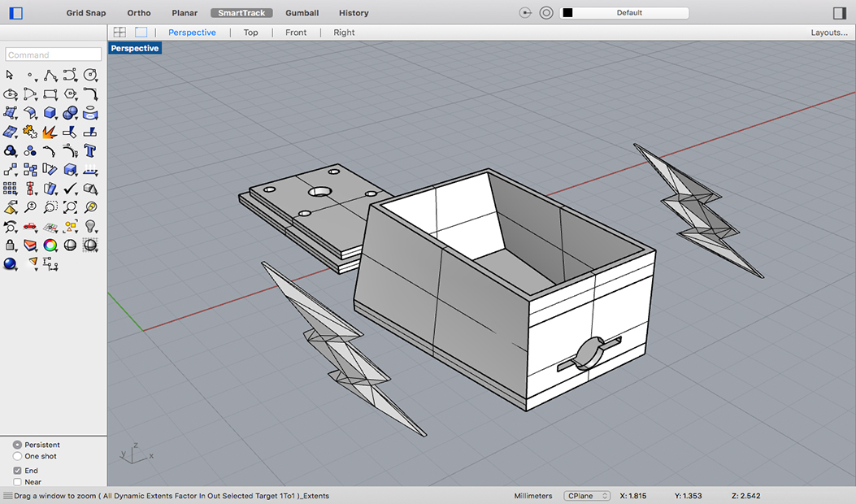Open the Perspective viewport title menu
The image size is (856, 504).
[135, 48]
